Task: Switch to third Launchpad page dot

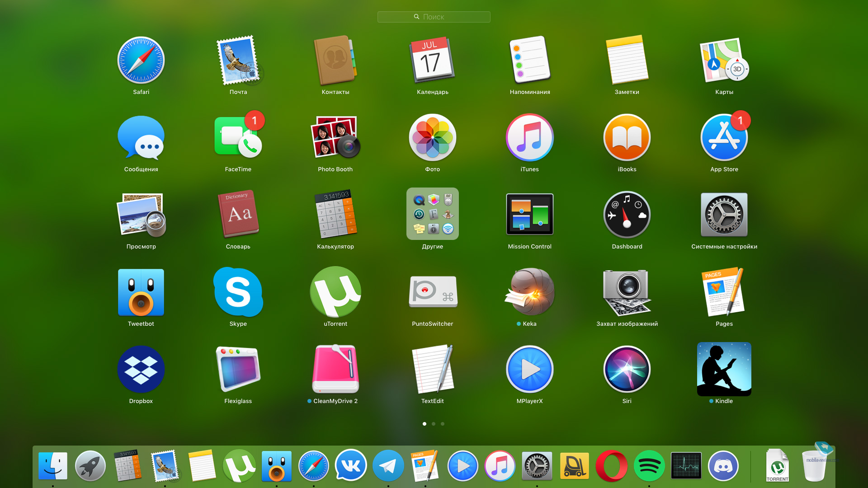Action: pos(443,424)
